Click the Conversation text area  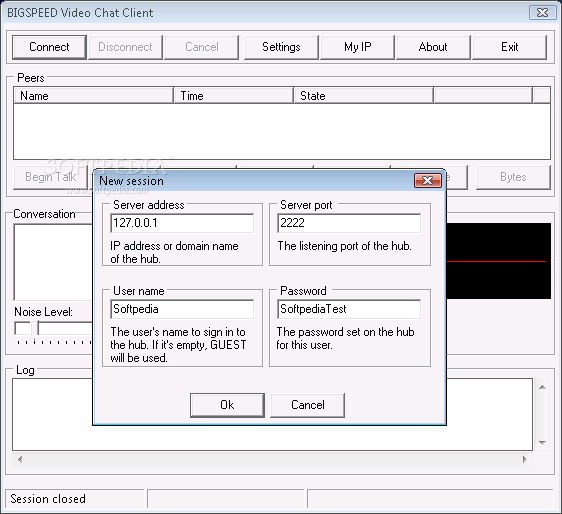pos(53,262)
